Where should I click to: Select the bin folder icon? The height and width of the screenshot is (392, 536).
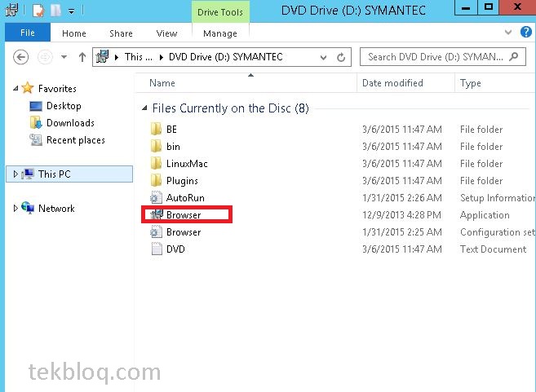156,146
